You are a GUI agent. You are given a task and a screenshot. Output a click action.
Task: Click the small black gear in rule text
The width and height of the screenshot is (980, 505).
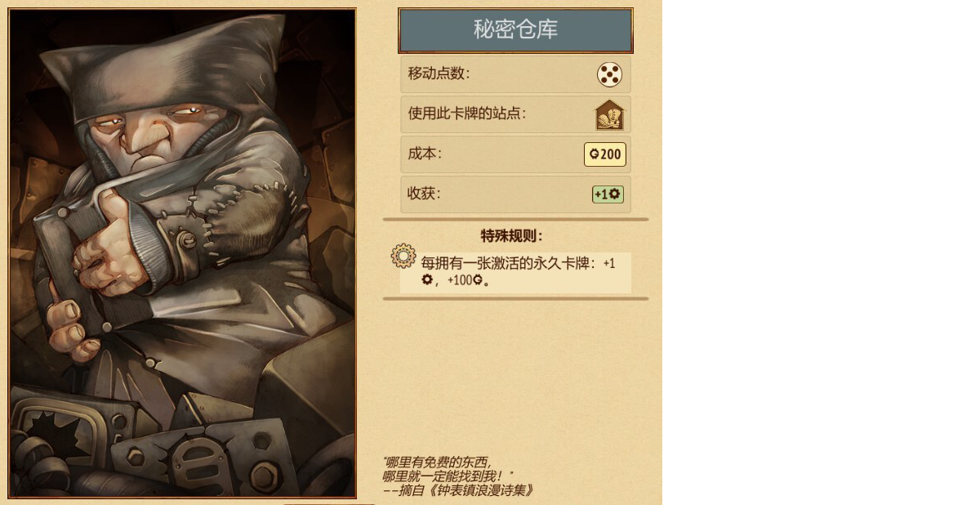426,280
